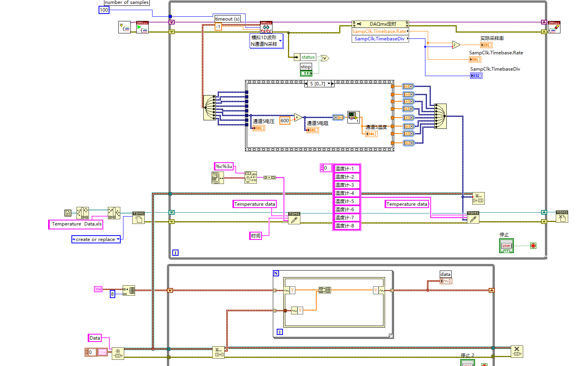The width and height of the screenshot is (588, 366).
Task: Select the 温度计-8 array element
Action: click(x=347, y=225)
